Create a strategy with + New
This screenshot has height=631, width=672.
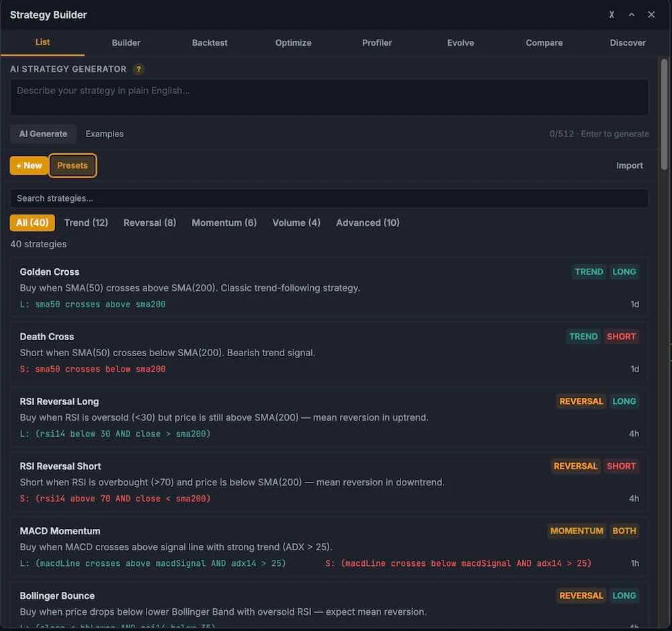[x=29, y=165]
